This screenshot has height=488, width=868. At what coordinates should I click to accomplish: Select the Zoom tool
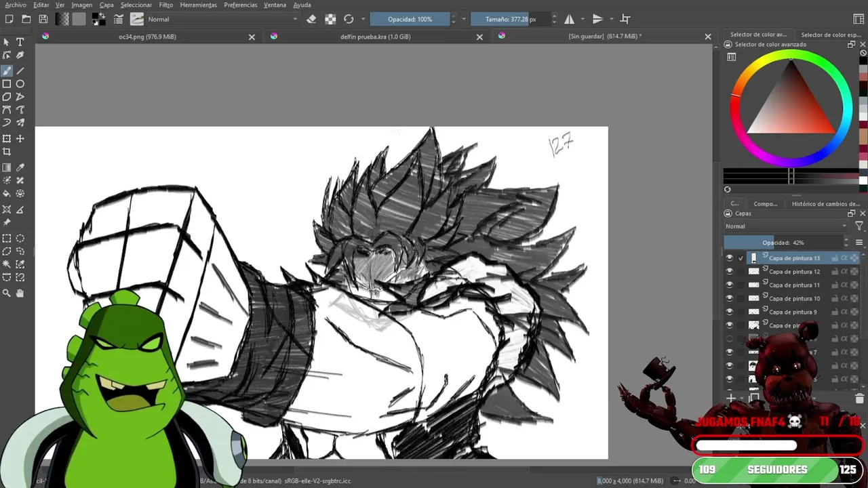[7, 293]
